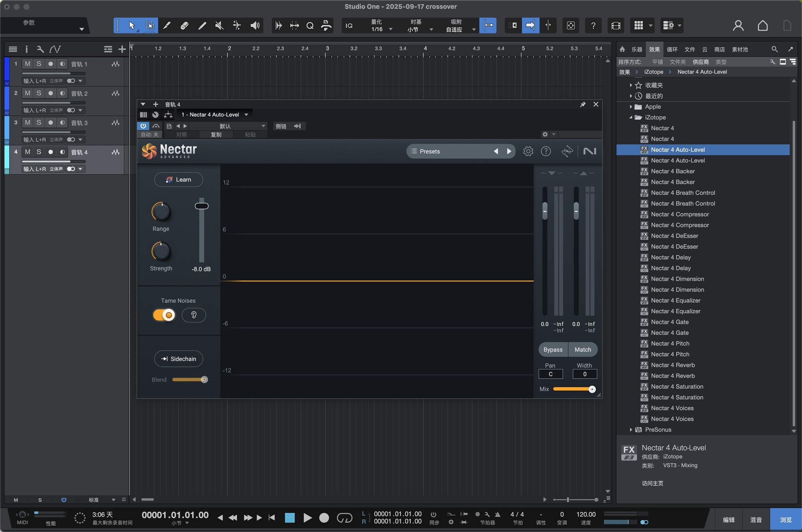This screenshot has height=532, width=802.
Task: Open the 量化 1/16 dropdown
Action: pos(382,26)
